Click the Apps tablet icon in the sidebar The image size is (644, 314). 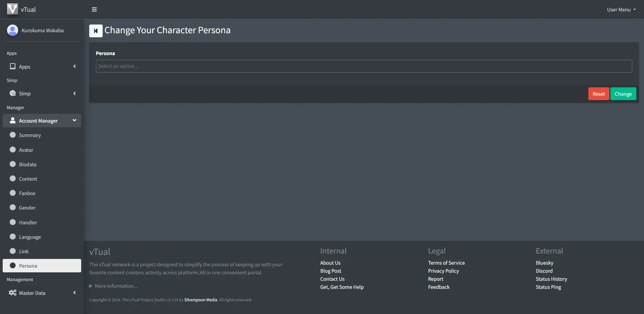tap(13, 66)
